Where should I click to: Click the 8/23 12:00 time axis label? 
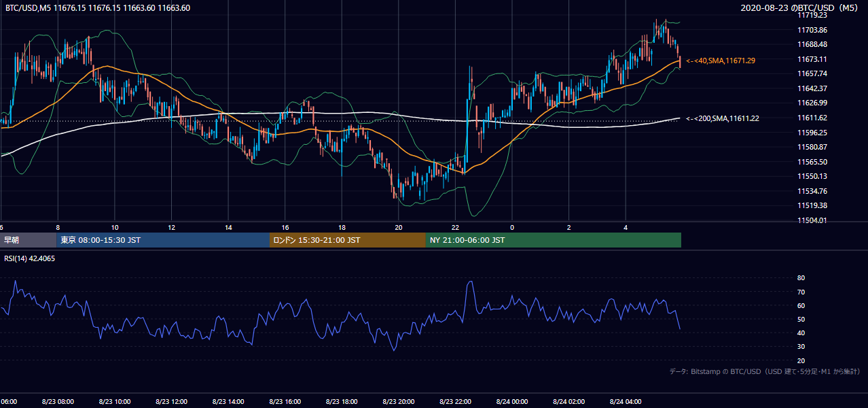(x=171, y=402)
